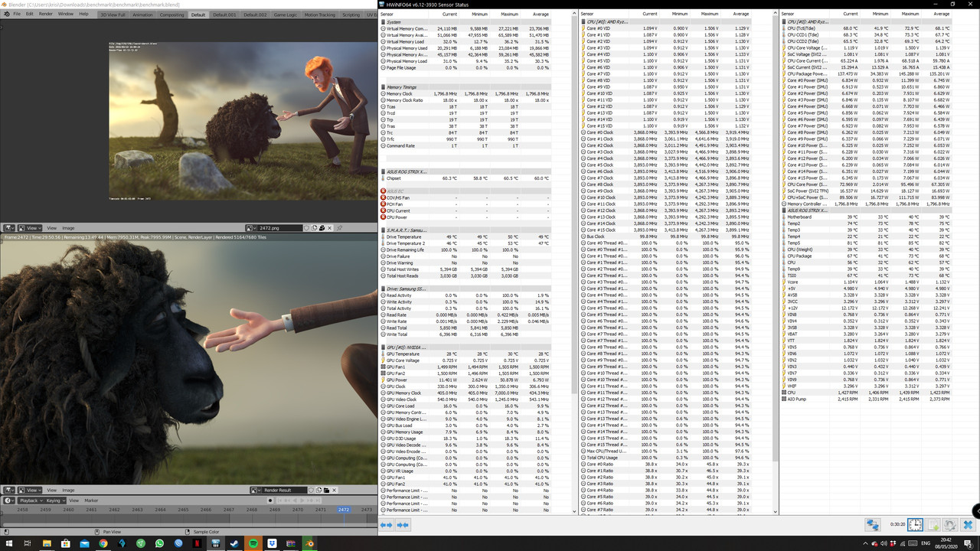Open image browse dropdown beside Render Result
This screenshot has height=551, width=980.
255,491
